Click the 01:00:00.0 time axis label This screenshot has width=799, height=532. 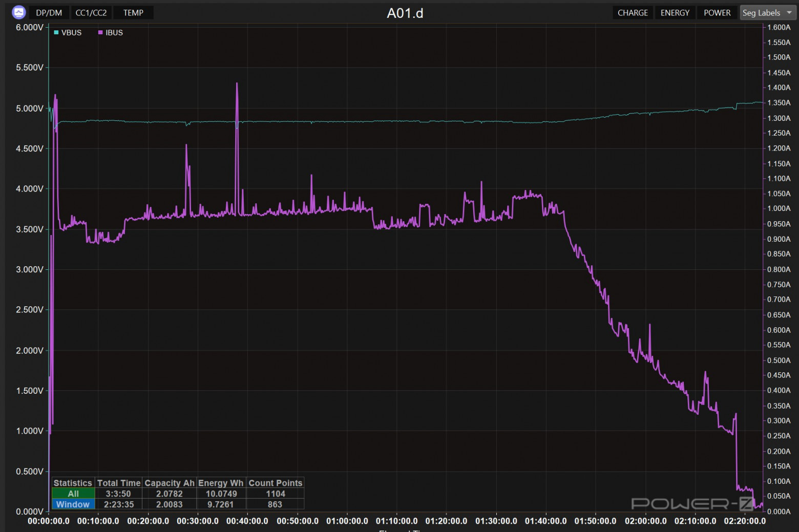pyautogui.click(x=347, y=521)
